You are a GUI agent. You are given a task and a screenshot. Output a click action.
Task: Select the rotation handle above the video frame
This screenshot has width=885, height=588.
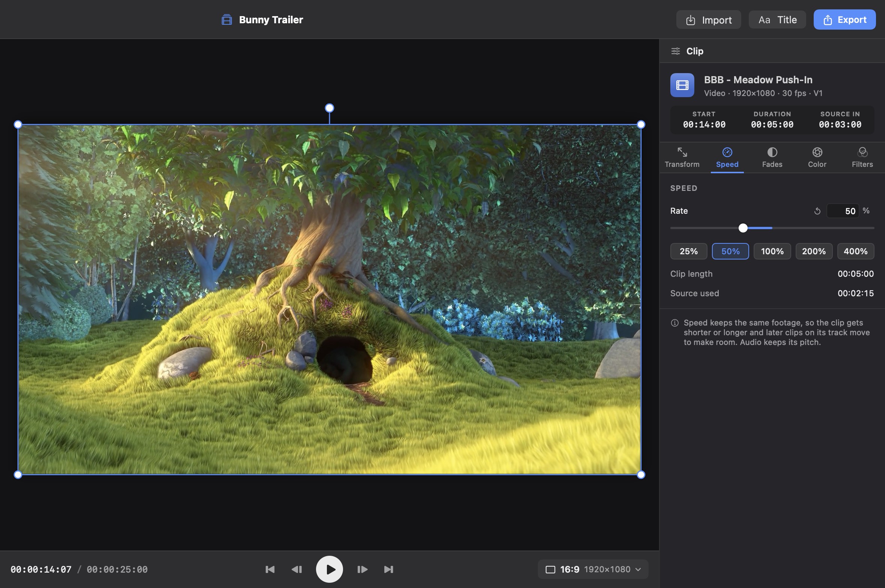[329, 108]
